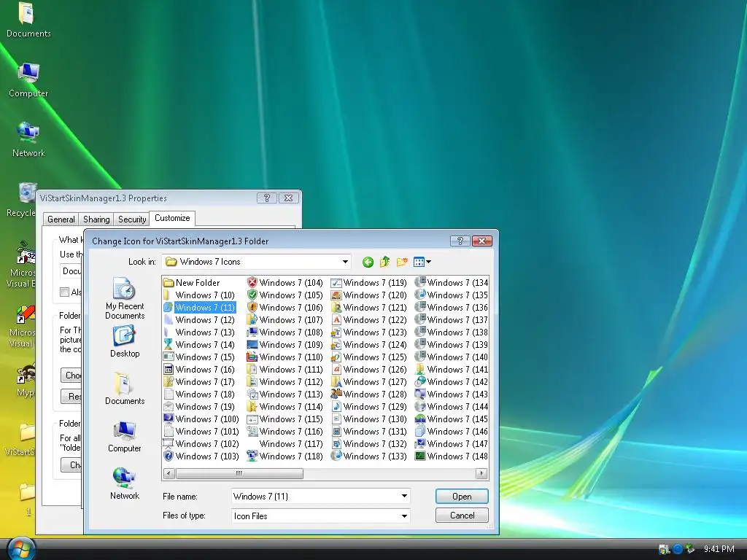Expand the Look in folder dropdown
The width and height of the screenshot is (747, 560).
[345, 262]
